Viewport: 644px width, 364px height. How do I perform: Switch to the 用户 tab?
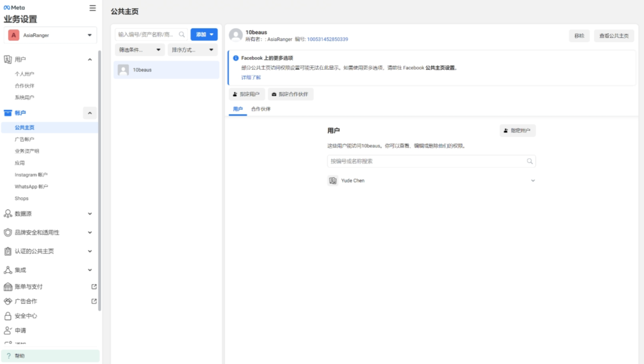coord(238,109)
